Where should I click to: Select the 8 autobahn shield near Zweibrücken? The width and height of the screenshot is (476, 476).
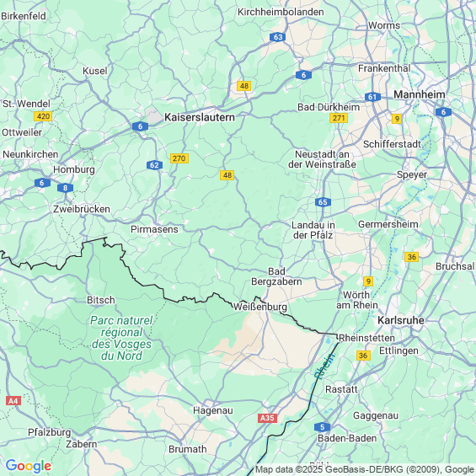pyautogui.click(x=65, y=188)
